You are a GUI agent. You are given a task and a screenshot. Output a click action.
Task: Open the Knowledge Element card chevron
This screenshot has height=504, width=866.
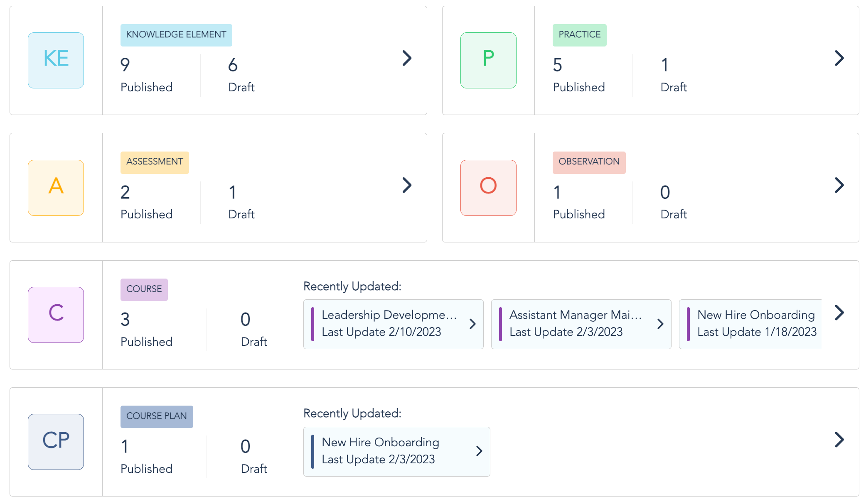point(407,58)
